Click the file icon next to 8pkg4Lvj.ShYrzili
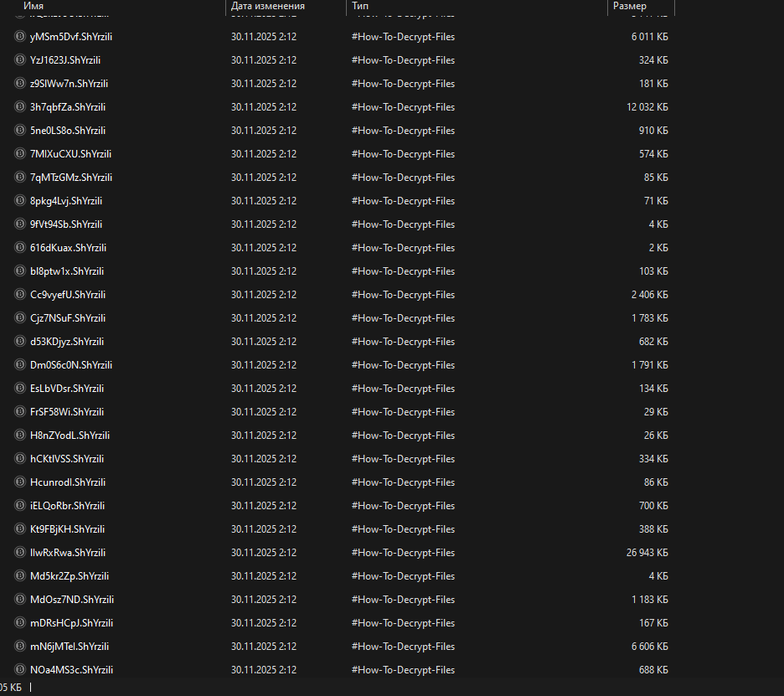The height and width of the screenshot is (696, 784). (x=19, y=200)
